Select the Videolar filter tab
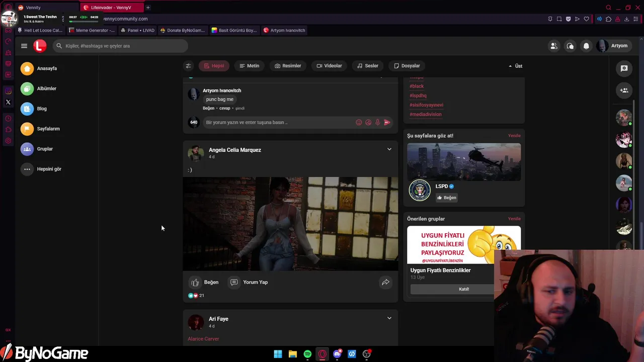644x362 pixels. (330, 66)
